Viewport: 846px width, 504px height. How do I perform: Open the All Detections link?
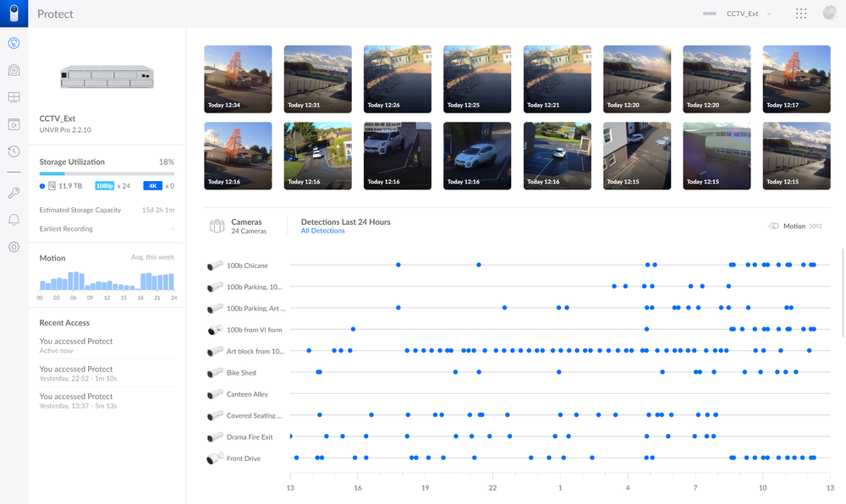[x=322, y=231]
